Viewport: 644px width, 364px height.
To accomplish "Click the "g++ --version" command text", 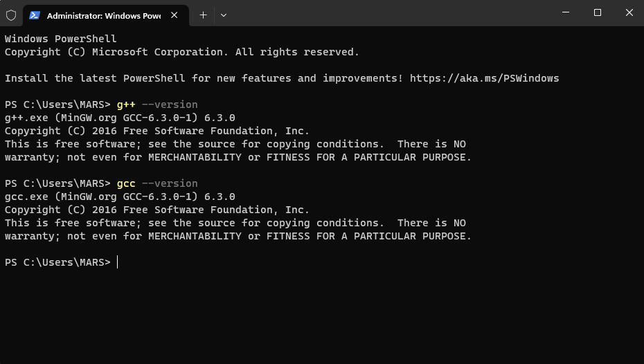I will (157, 104).
